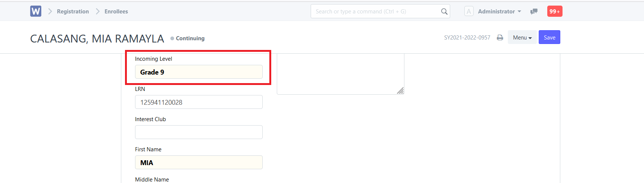
Task: Click inside the large text area
Action: (340, 74)
